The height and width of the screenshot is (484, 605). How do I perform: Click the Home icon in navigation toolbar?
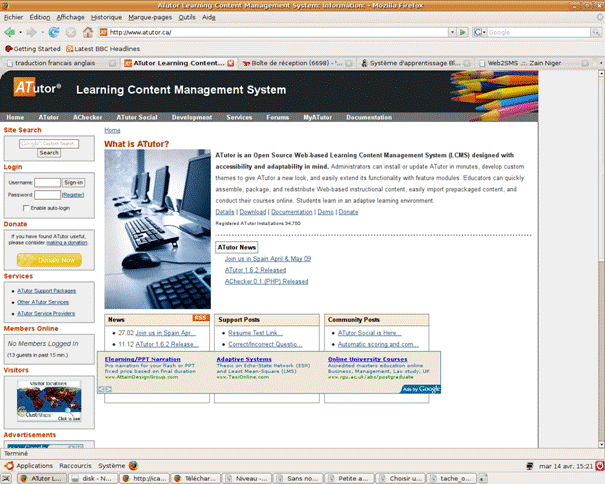pyautogui.click(x=88, y=32)
